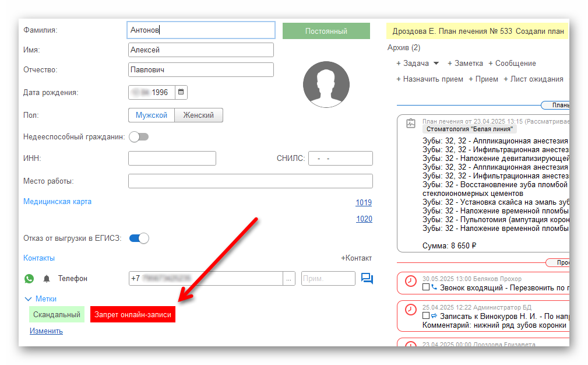Click + Лист ожидания
Screen dimensions: 588x365
click(533, 79)
